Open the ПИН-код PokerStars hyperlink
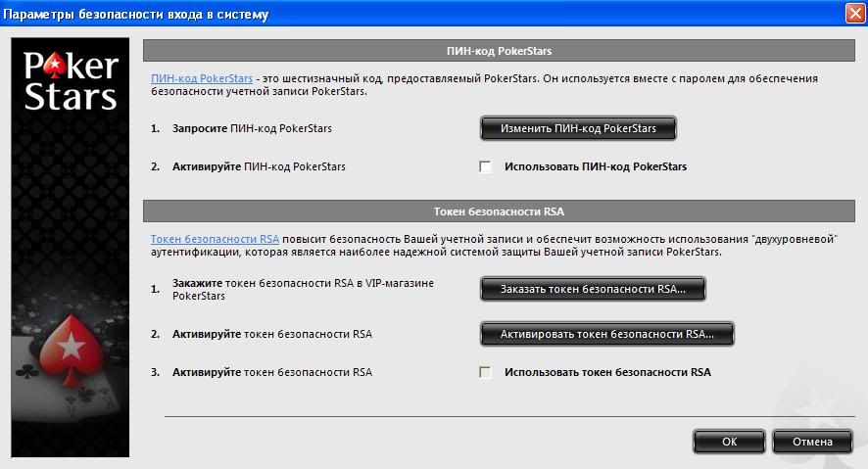 202,78
